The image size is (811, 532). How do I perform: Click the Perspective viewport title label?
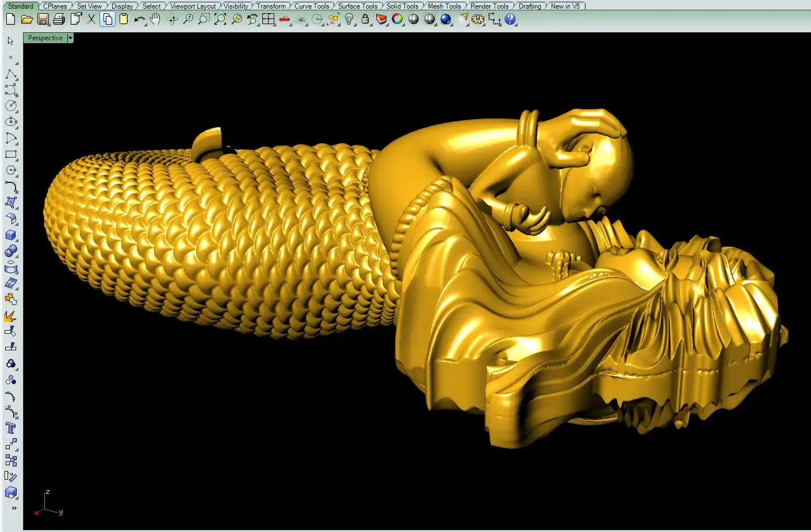tap(45, 38)
